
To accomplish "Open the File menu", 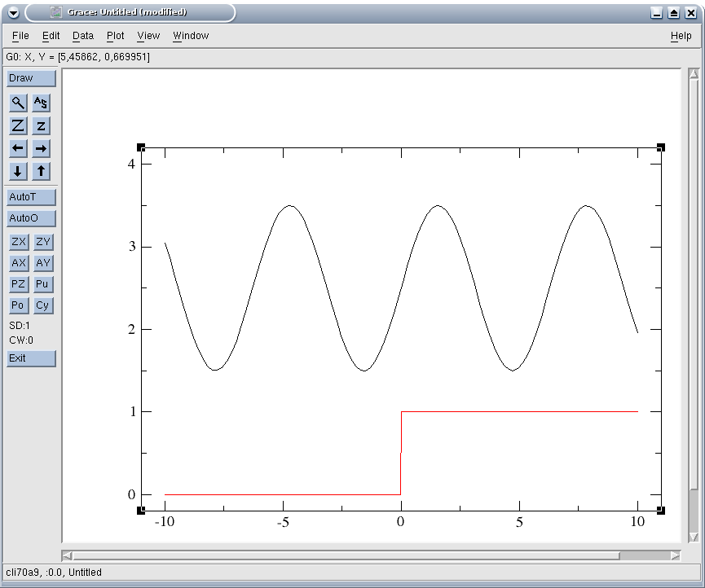I will (x=20, y=36).
